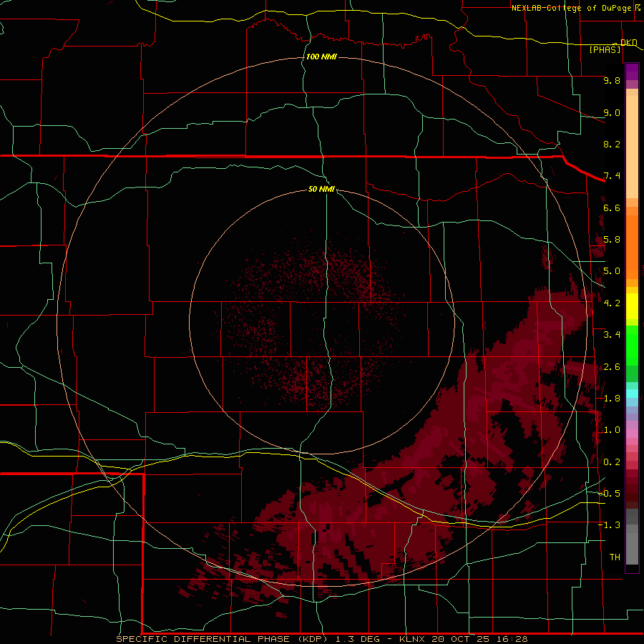Select the 0.2 value on color scale
The width and height of the screenshot is (644, 644).
[612, 462]
